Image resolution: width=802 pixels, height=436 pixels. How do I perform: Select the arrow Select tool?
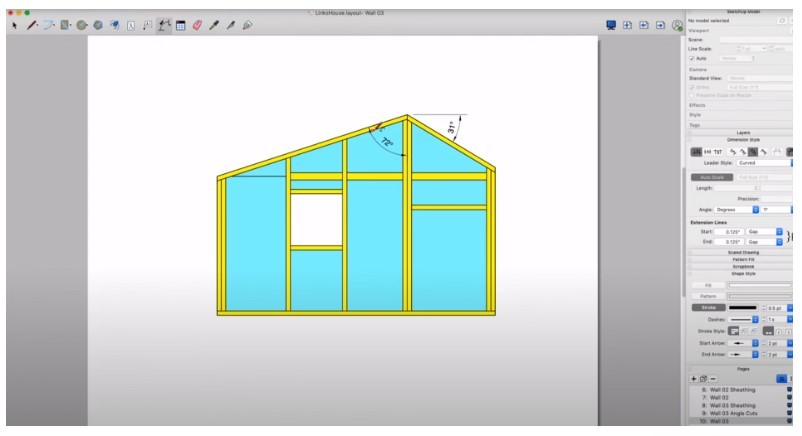click(14, 25)
